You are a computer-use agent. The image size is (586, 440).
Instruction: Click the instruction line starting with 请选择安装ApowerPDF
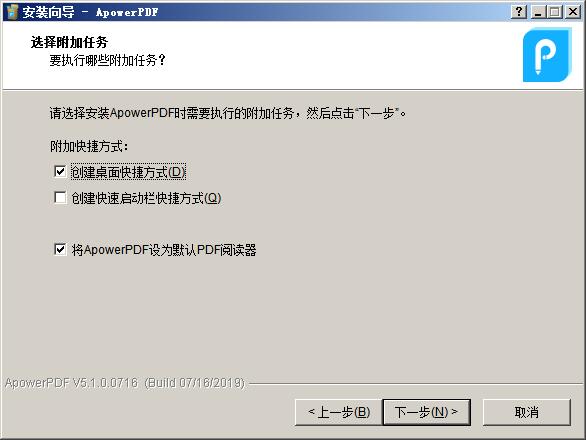228,113
